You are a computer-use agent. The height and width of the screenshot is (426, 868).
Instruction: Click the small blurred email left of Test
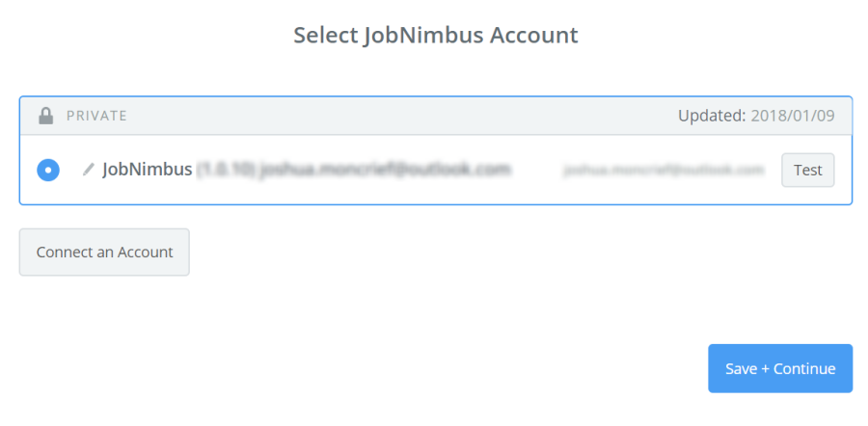[664, 170]
